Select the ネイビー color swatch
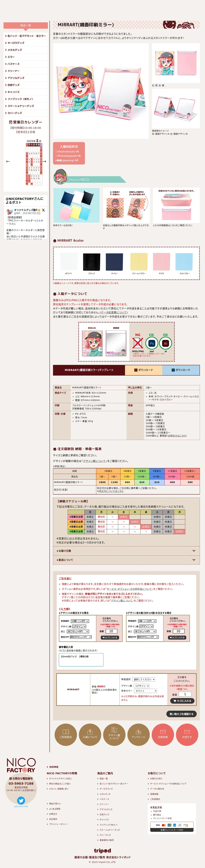This screenshot has width=205, height=868. click(114, 262)
